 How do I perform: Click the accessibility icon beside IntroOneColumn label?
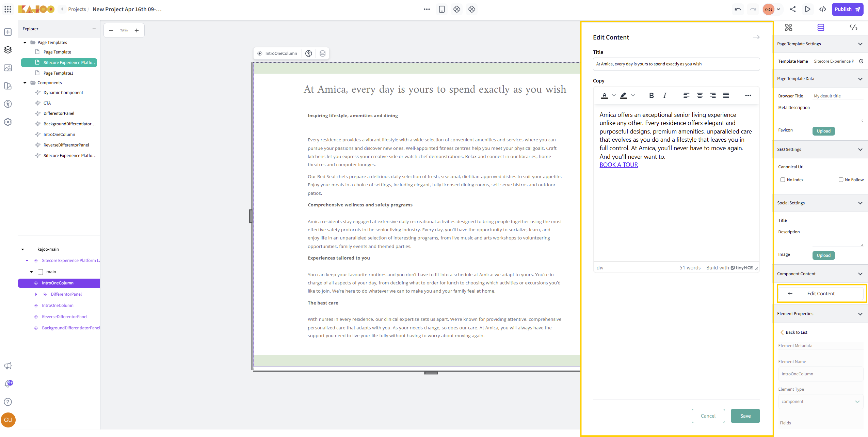click(308, 53)
